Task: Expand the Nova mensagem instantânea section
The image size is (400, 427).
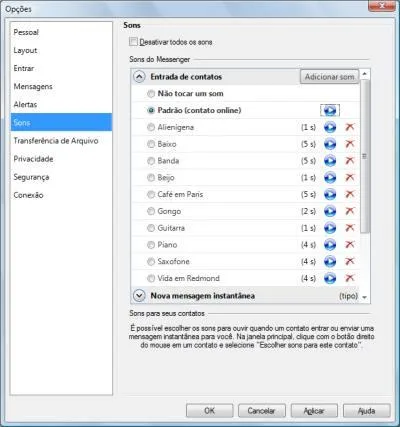Action: click(x=139, y=296)
